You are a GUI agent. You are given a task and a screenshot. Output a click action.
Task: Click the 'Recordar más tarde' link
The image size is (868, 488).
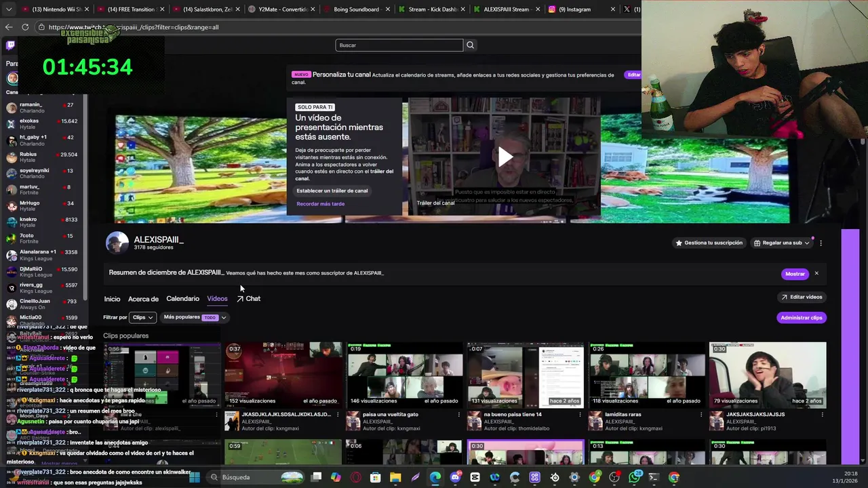point(320,203)
